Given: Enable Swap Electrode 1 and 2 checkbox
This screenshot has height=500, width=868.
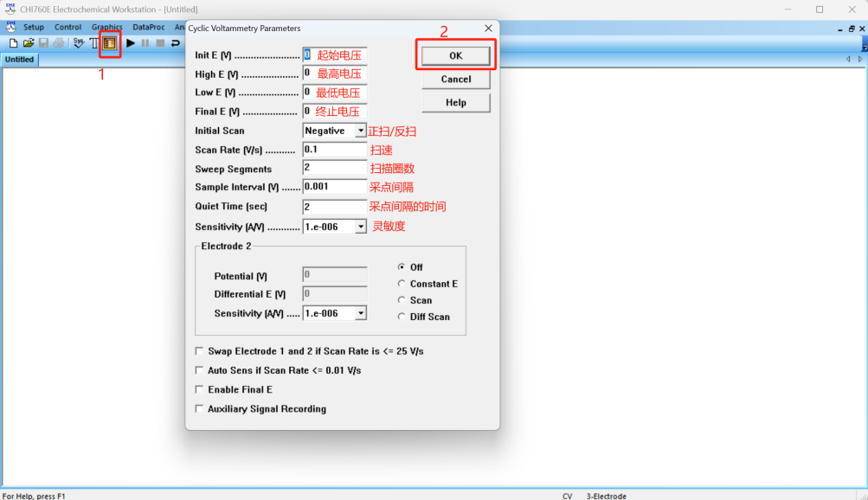Looking at the screenshot, I should point(199,351).
